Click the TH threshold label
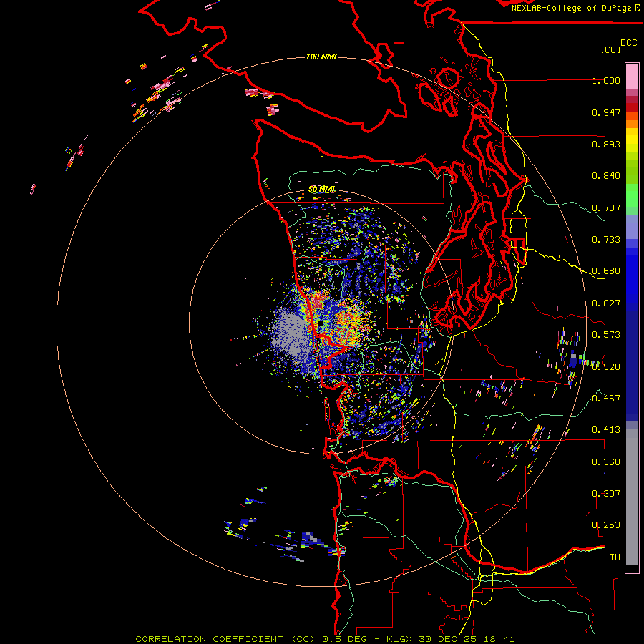This screenshot has width=644, height=644. point(615,557)
